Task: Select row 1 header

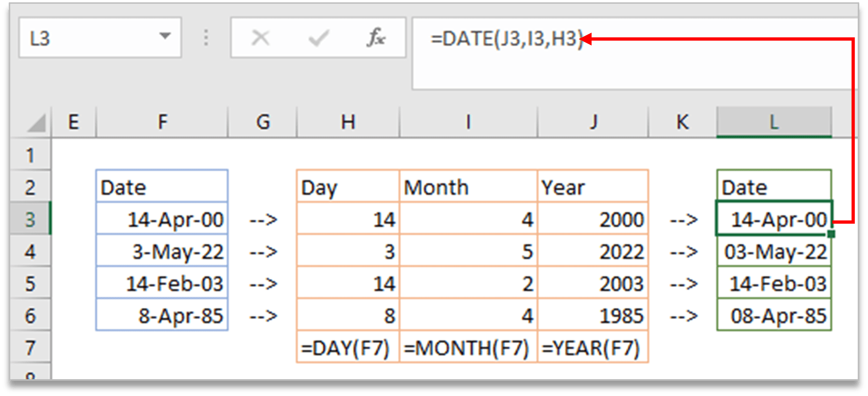Action: [x=30, y=155]
